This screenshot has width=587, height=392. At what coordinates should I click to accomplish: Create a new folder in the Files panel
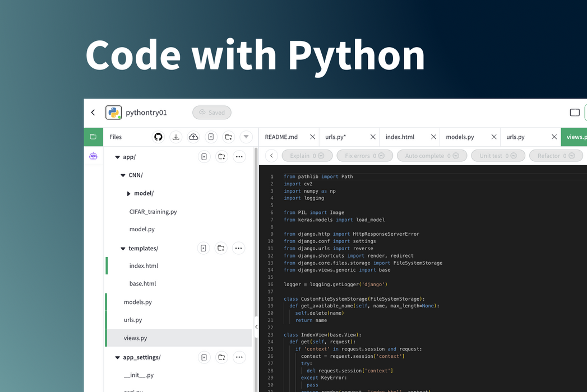coord(228,137)
